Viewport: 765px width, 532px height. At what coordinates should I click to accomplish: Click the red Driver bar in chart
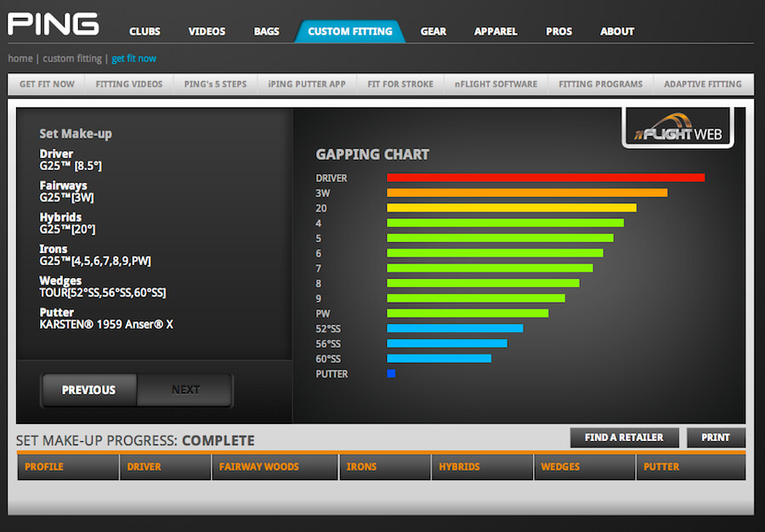coord(545,178)
